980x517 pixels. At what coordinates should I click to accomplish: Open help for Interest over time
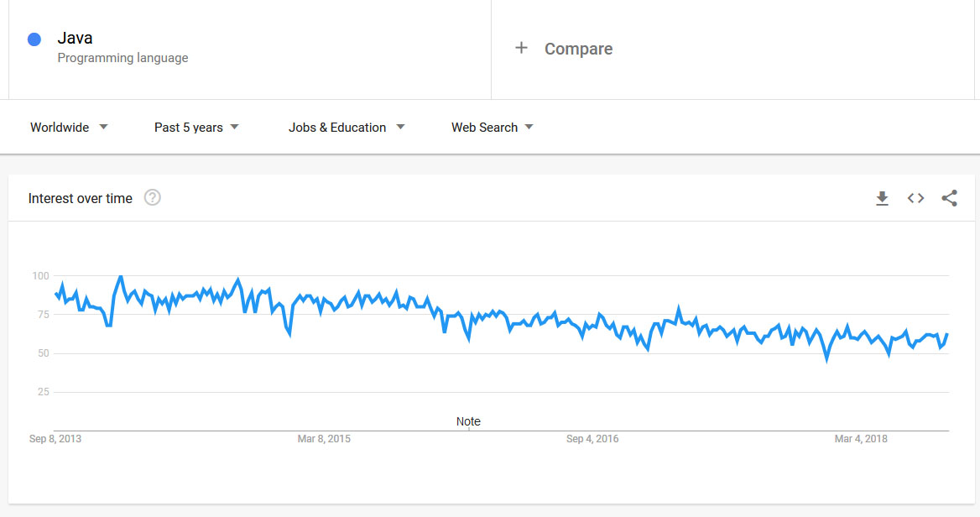coord(152,198)
